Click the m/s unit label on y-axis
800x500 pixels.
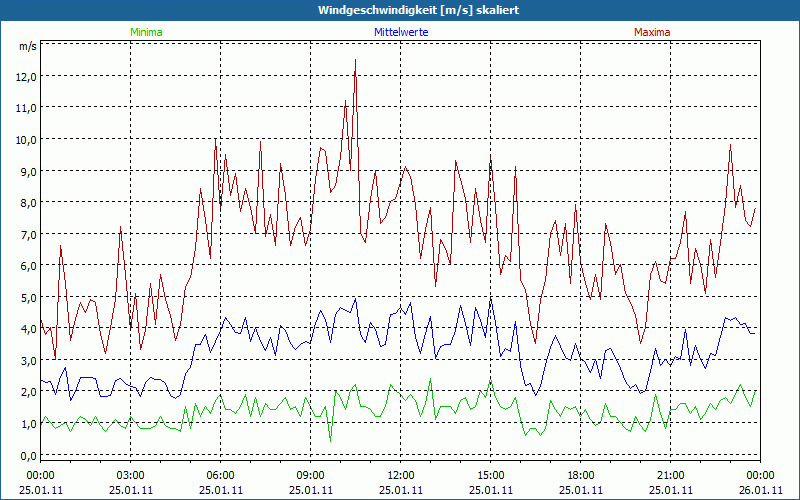click(x=28, y=46)
